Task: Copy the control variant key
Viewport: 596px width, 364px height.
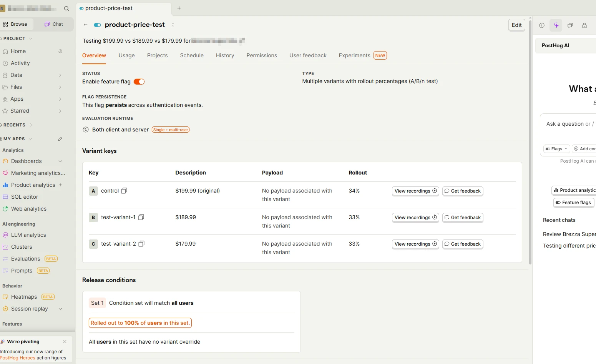Action: pyautogui.click(x=124, y=191)
